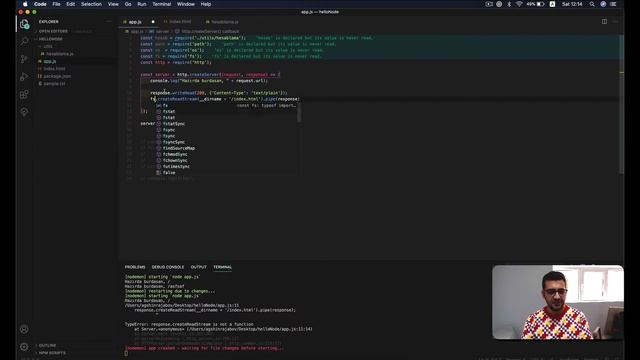Expand the Open Editors section
640x360 pixels.
(x=53, y=31)
